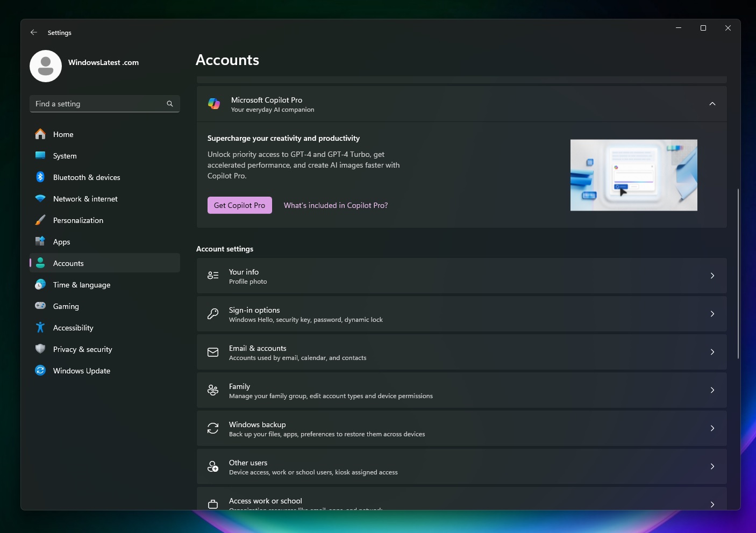Select Gaming in sidebar
The width and height of the screenshot is (756, 533).
pyautogui.click(x=105, y=306)
